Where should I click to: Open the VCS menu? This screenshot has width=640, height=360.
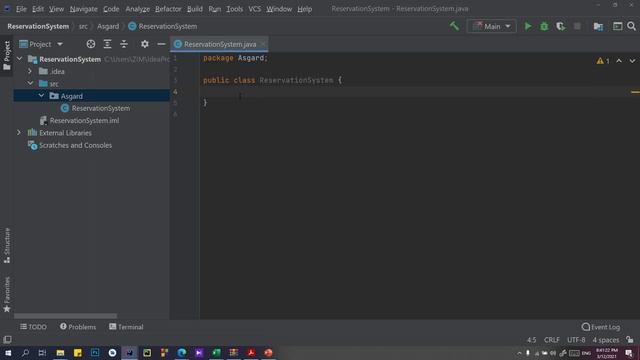255,9
